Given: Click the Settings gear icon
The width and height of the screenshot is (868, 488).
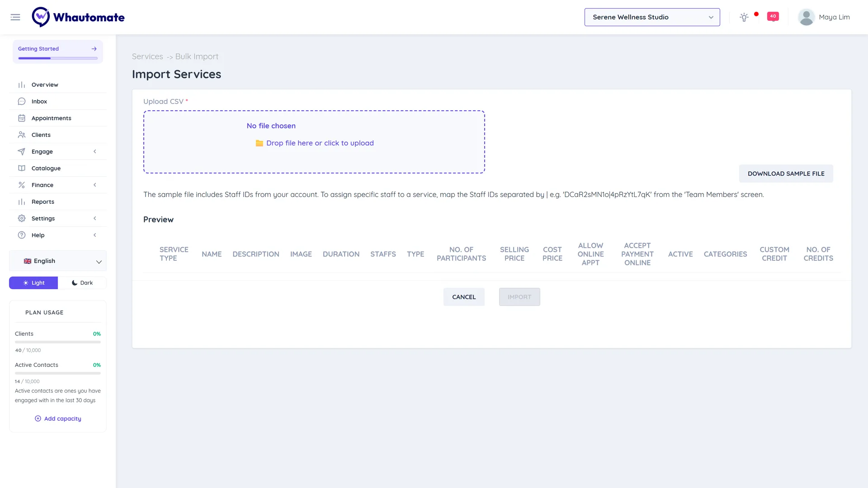Looking at the screenshot, I should (22, 219).
